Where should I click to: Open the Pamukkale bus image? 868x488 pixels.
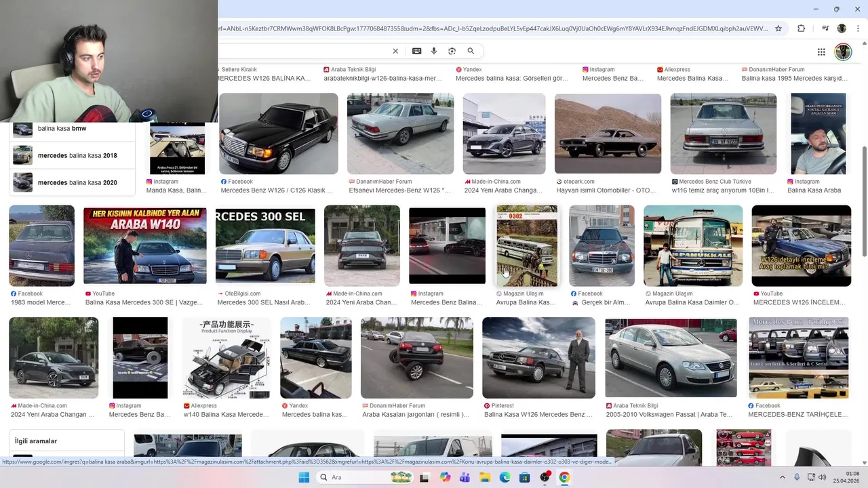click(693, 245)
